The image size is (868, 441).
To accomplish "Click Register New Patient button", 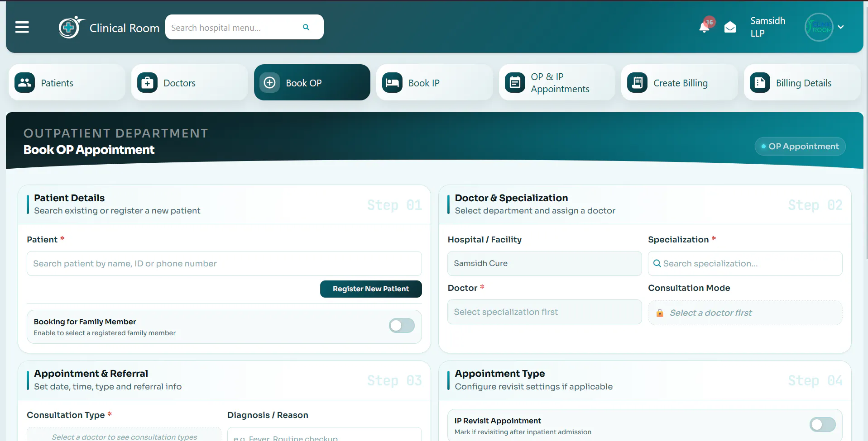I will [371, 289].
